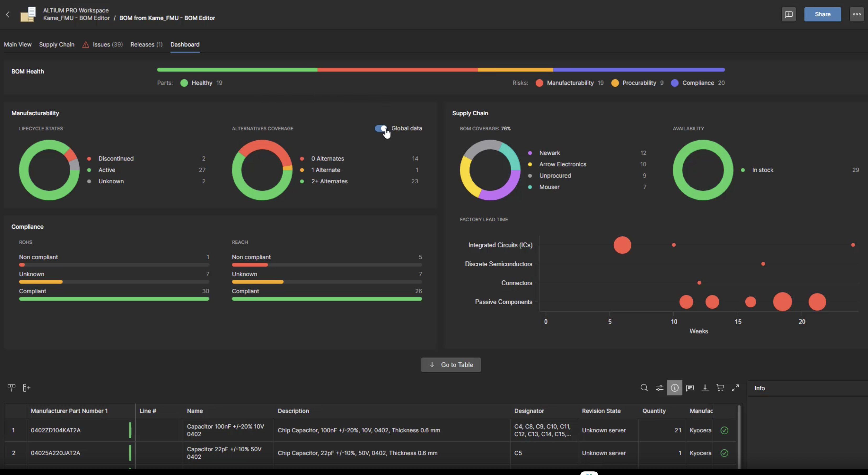Click the Share button
This screenshot has width=868, height=475.
pos(822,14)
